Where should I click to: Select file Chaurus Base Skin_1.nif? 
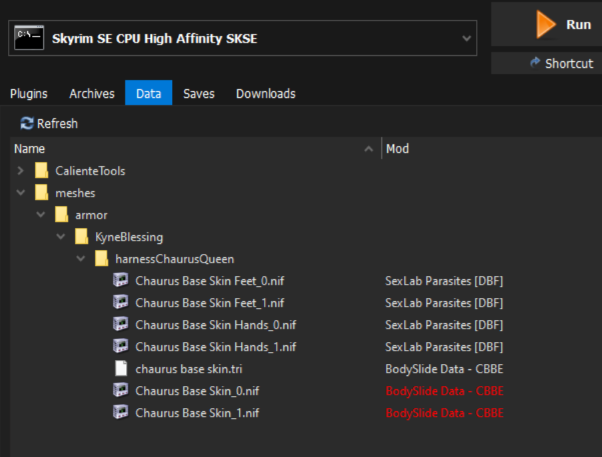197,412
